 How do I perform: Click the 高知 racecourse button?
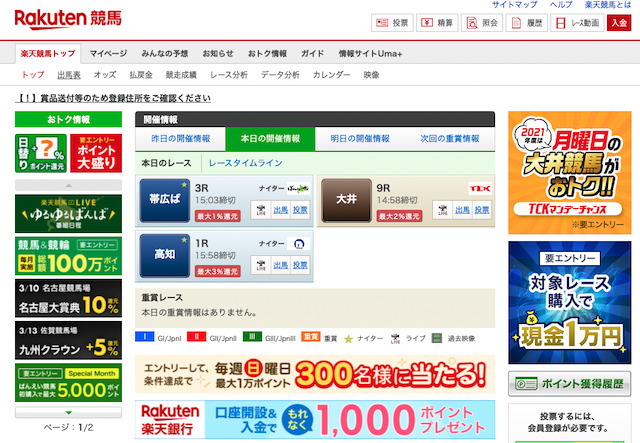pyautogui.click(x=164, y=255)
